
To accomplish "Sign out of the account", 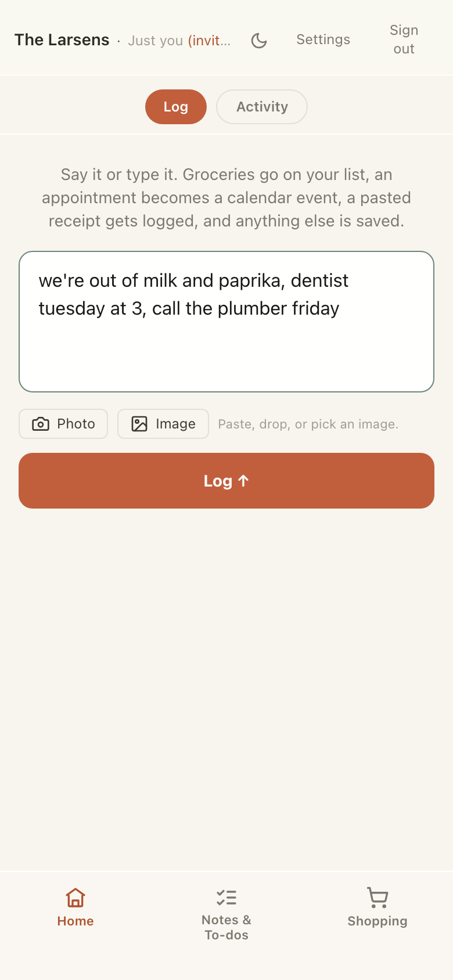I will (x=404, y=39).
